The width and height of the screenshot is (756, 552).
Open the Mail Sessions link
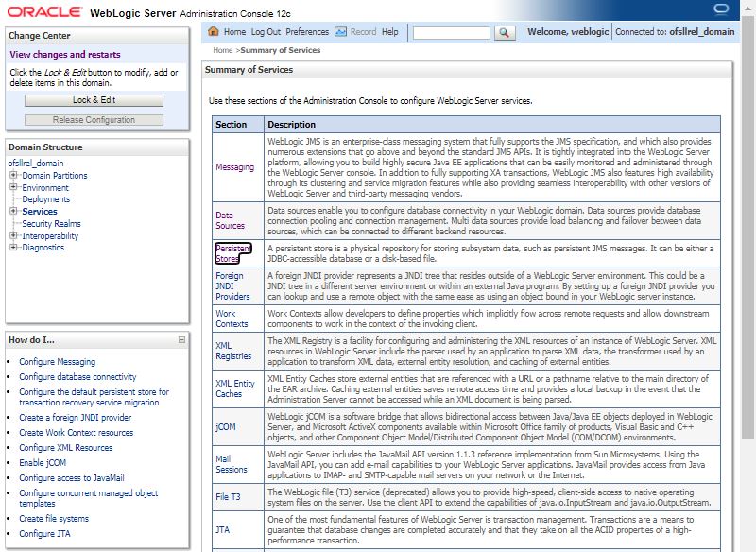231,464
